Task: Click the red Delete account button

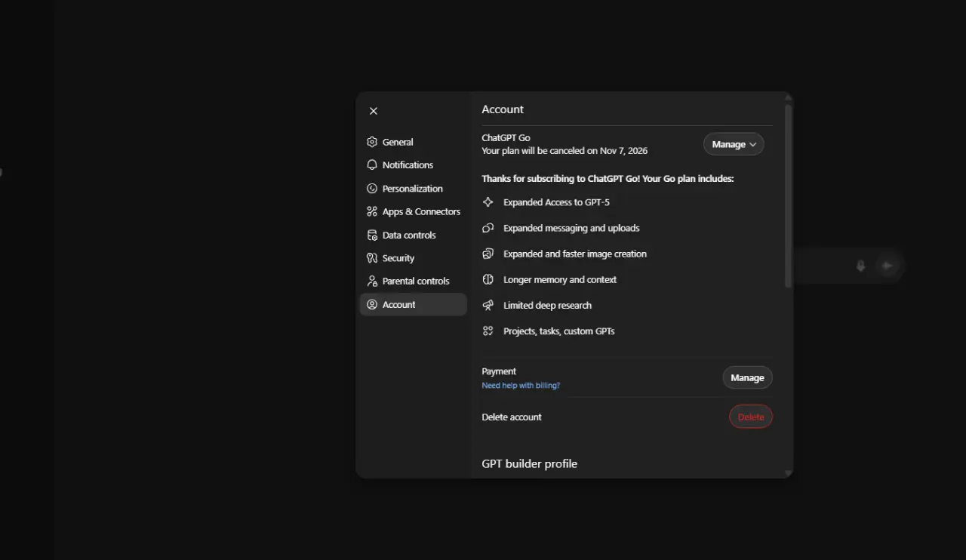Action: [x=751, y=417]
